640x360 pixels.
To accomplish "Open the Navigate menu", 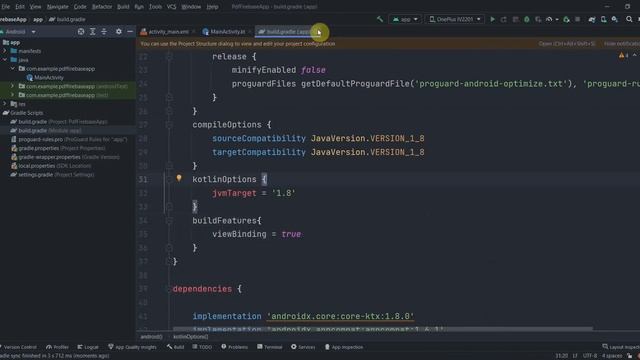I will pyautogui.click(x=58, y=7).
